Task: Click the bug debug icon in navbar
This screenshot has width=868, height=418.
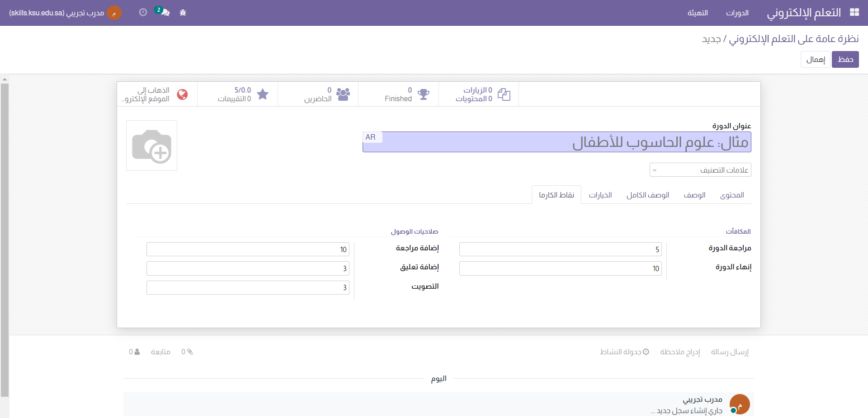Action: click(183, 13)
